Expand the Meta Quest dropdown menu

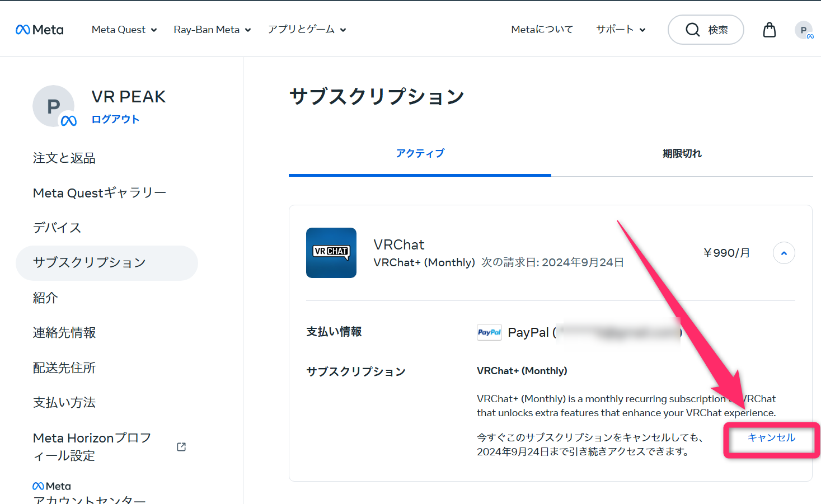click(124, 30)
